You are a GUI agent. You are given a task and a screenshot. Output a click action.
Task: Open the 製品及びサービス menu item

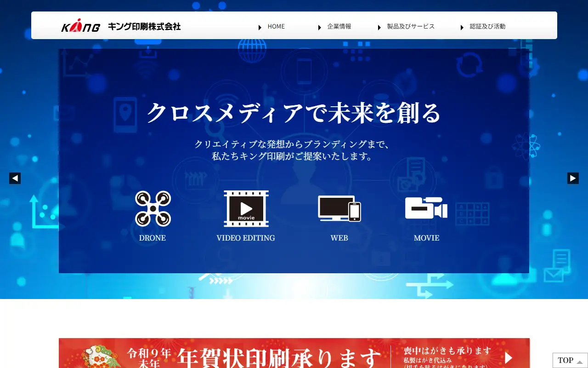[x=411, y=26]
